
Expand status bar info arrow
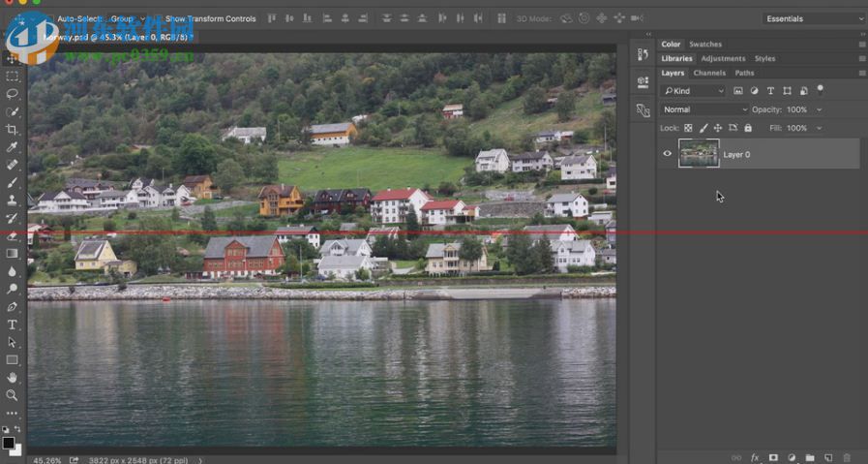pos(200,460)
